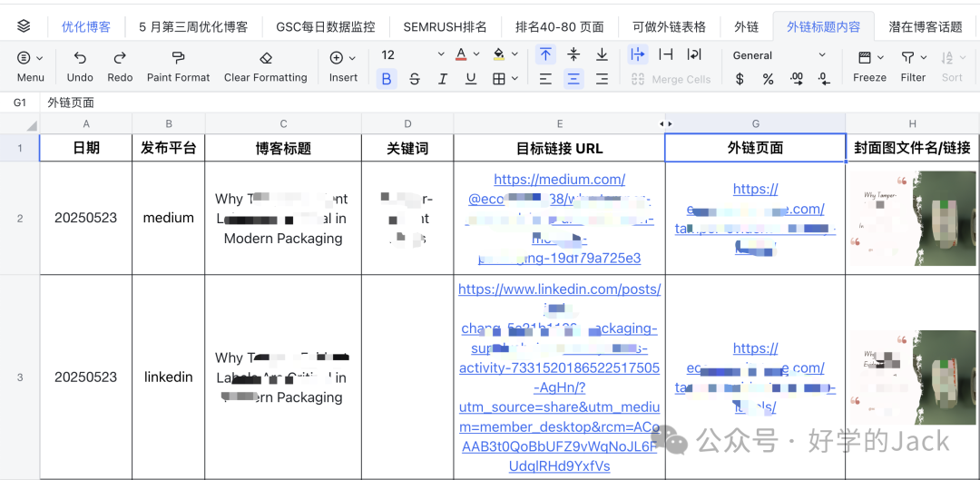Select the fill color bucket icon
This screenshot has height=480, width=980.
pos(499,55)
